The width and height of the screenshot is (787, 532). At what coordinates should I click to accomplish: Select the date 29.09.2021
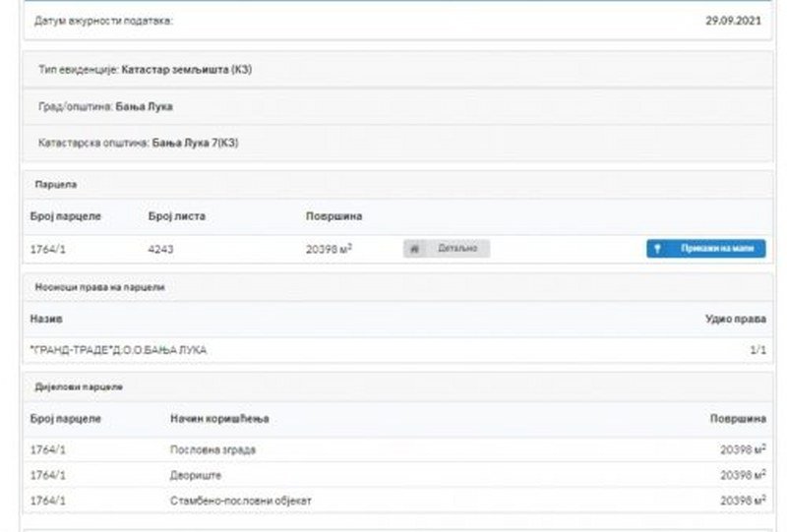coord(735,21)
